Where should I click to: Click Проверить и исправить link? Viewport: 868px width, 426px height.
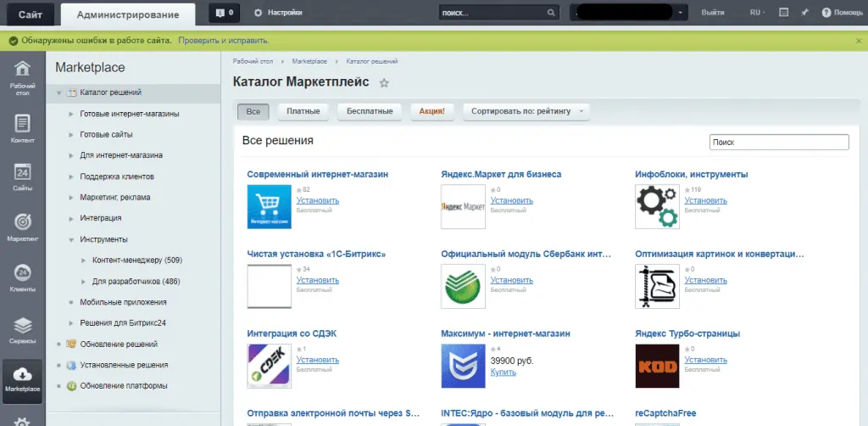pos(224,41)
